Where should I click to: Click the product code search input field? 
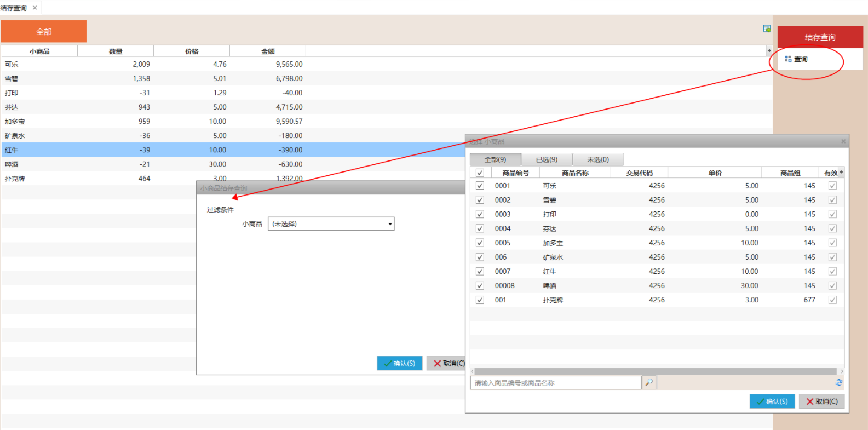[555, 383]
